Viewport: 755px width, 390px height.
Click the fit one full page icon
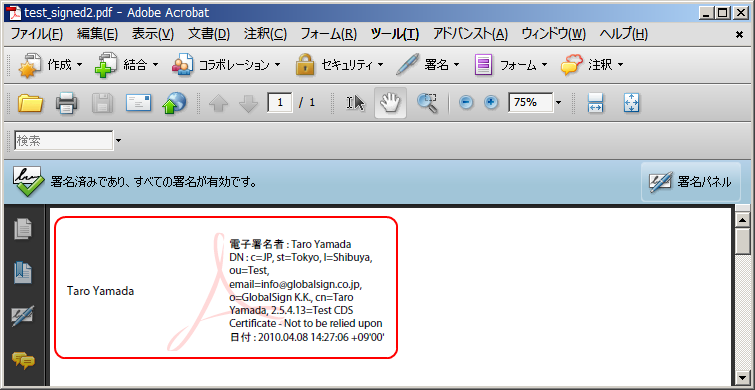631,103
